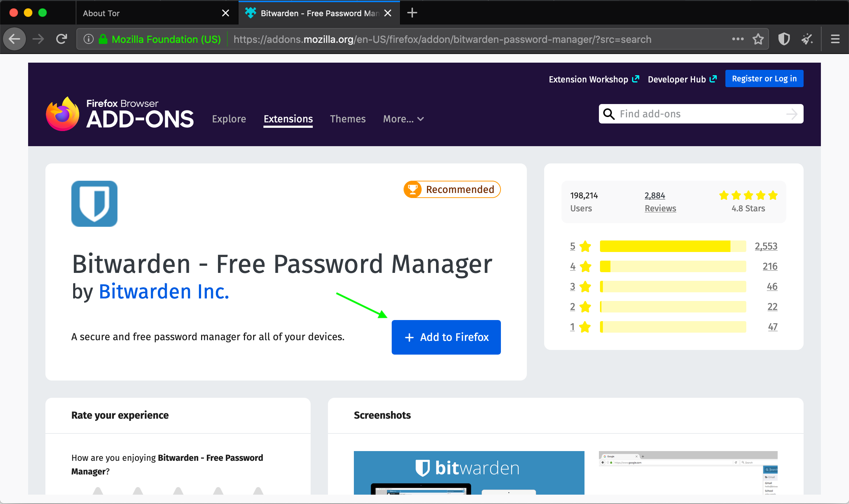The width and height of the screenshot is (849, 504).
Task: Click the 4-star rating bar
Action: click(673, 266)
